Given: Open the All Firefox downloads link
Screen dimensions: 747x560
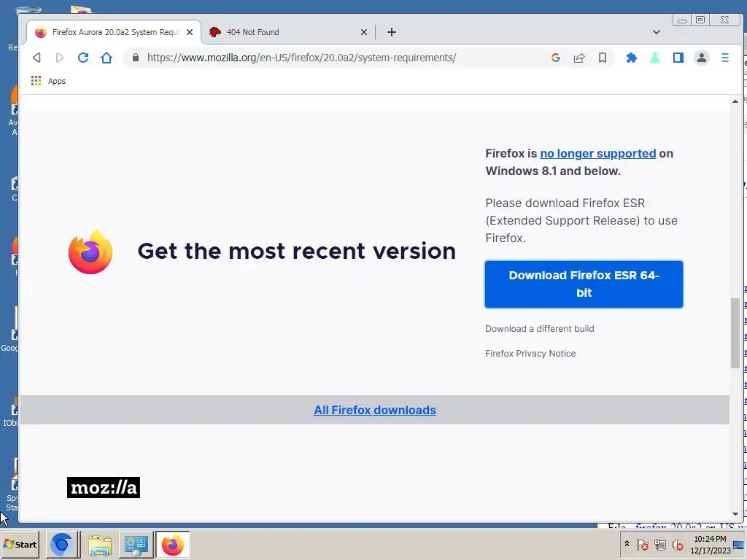Looking at the screenshot, I should tap(375, 410).
